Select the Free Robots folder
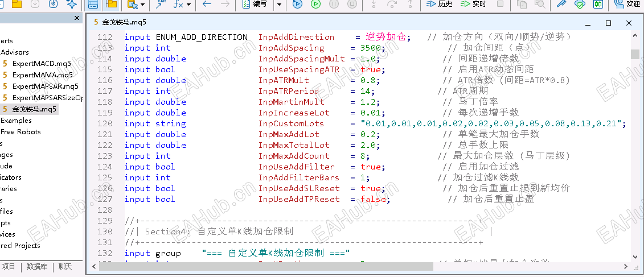The width and height of the screenshot is (644, 277). [x=20, y=132]
